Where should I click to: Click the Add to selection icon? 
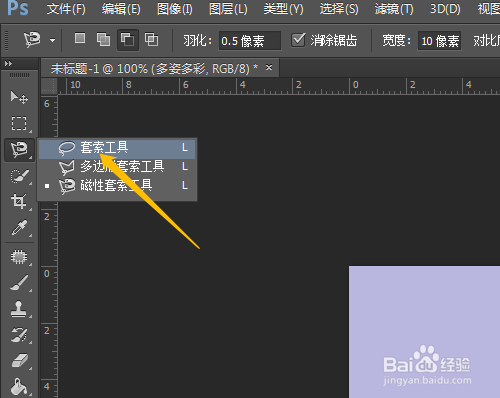(103, 39)
